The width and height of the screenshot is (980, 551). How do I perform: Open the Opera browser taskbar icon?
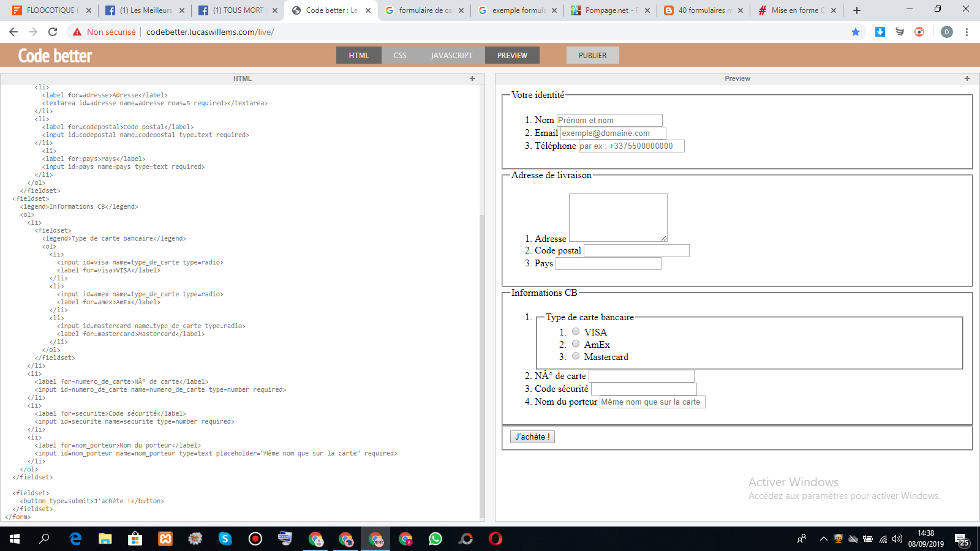tap(496, 539)
